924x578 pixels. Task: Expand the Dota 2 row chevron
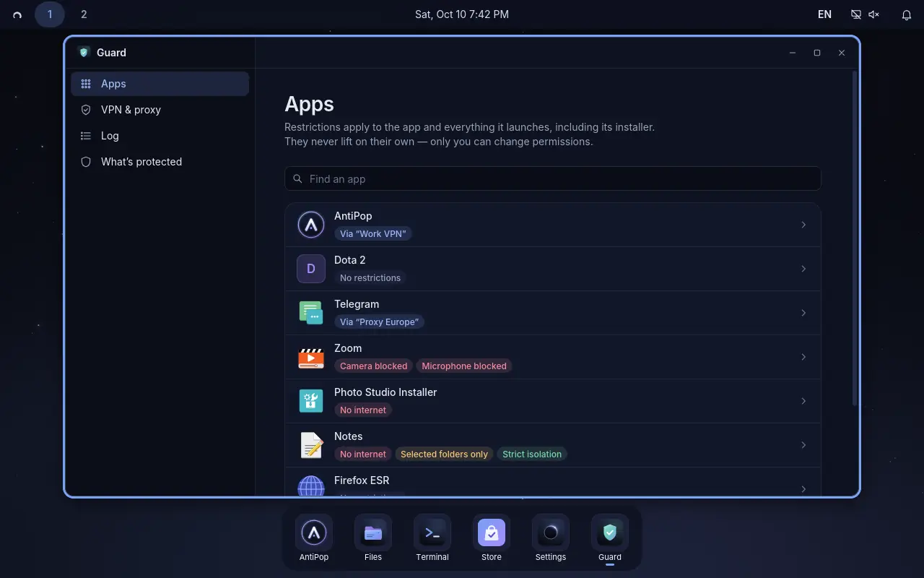click(x=803, y=269)
